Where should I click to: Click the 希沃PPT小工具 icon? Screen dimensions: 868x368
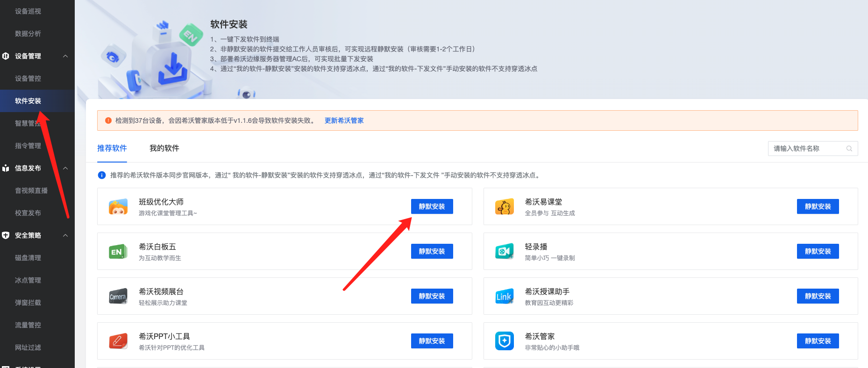point(118,341)
